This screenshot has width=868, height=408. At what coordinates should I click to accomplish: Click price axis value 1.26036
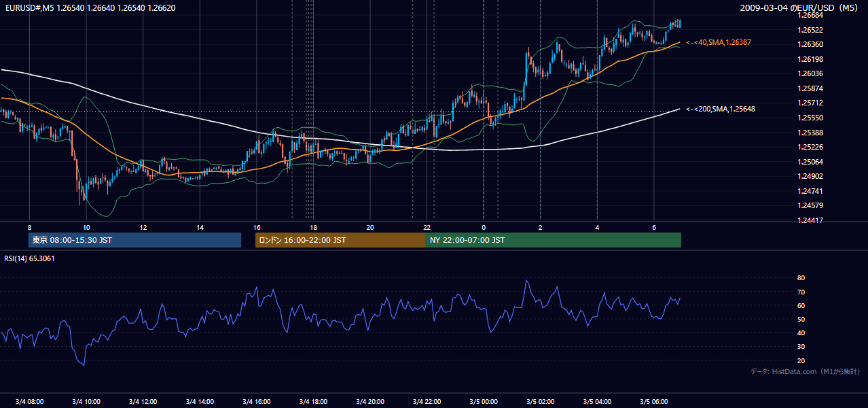click(810, 73)
